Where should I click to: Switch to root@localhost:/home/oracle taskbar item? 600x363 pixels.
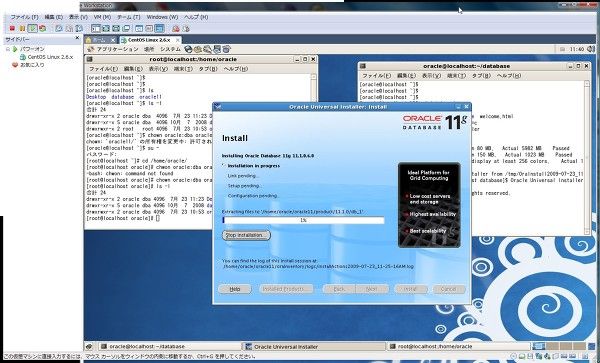(x=458, y=347)
